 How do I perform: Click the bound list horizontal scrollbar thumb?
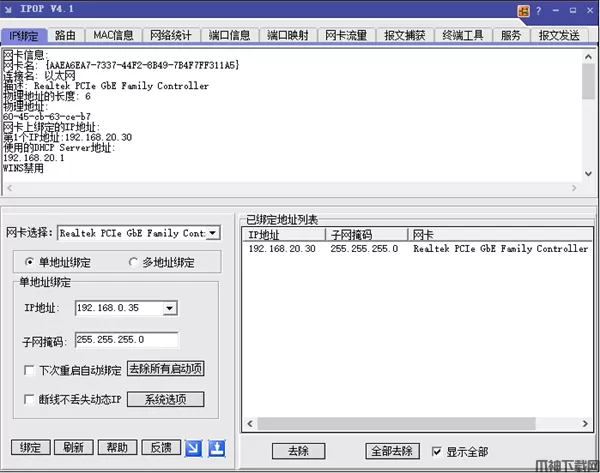point(396,424)
